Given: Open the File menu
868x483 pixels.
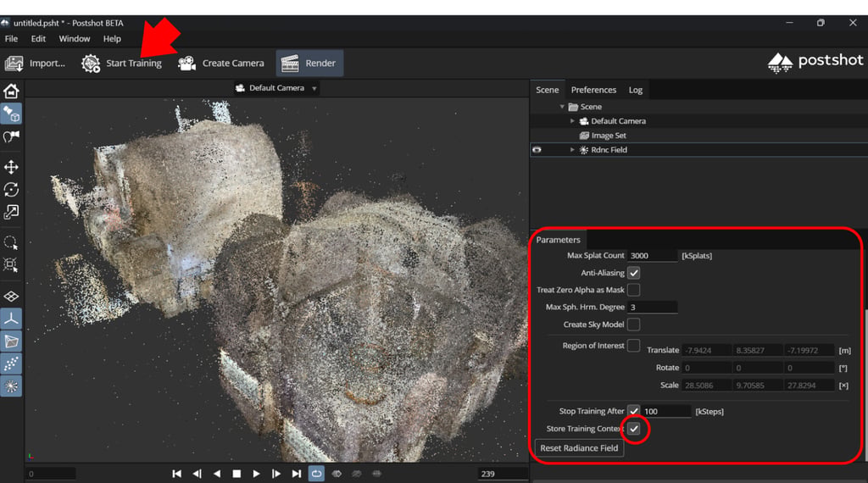Looking at the screenshot, I should (x=11, y=39).
